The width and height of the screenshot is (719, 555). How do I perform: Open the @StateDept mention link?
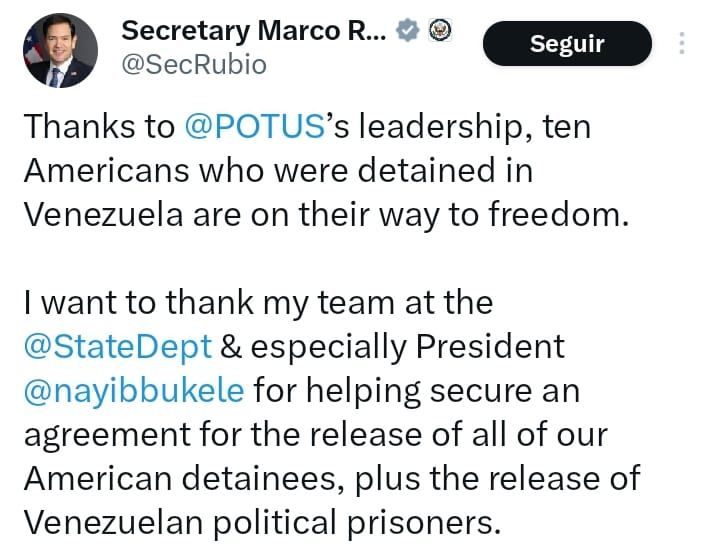118,346
